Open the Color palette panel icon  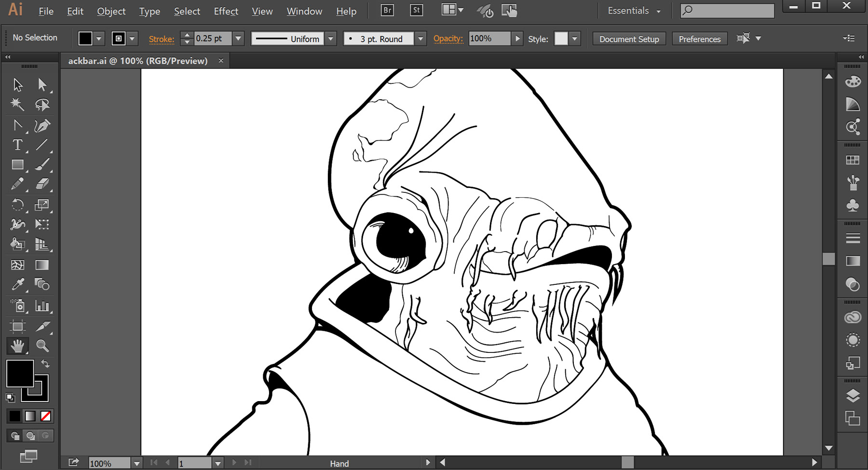853,81
